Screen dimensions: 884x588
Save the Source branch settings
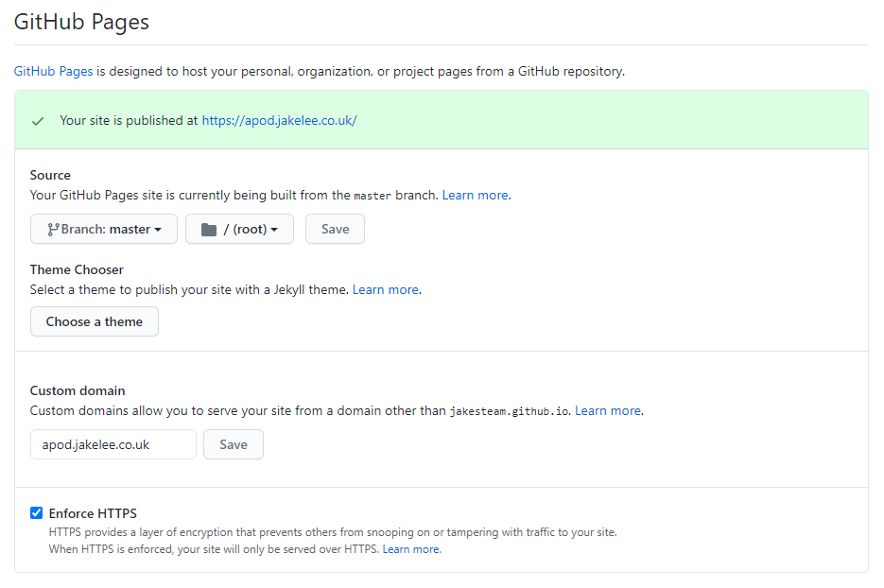[x=335, y=229]
